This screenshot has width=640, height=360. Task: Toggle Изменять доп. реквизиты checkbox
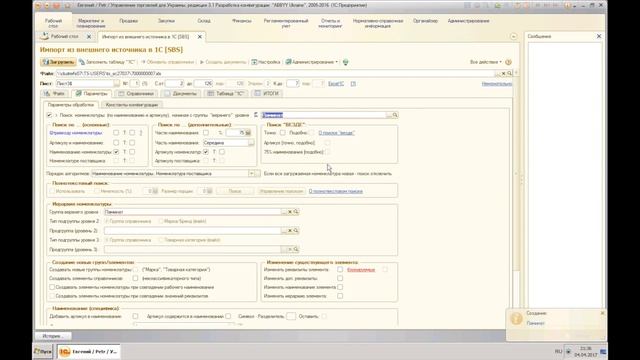pyautogui.click(x=340, y=278)
